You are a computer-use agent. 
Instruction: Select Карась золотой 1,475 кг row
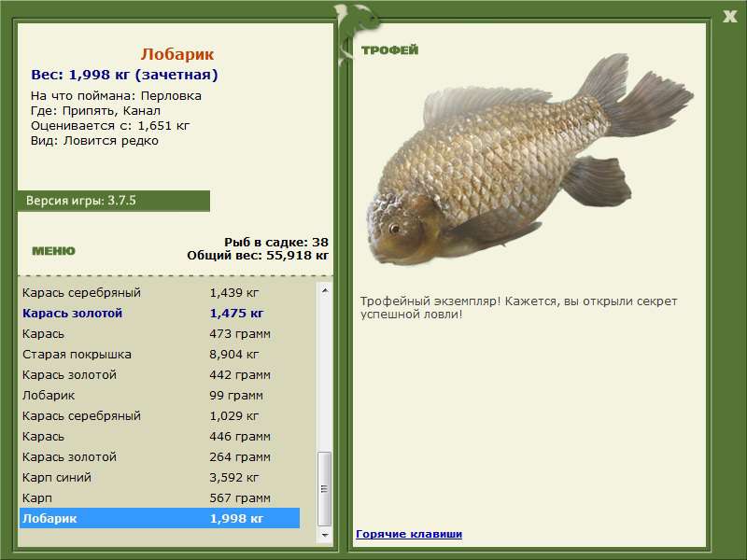coord(160,313)
